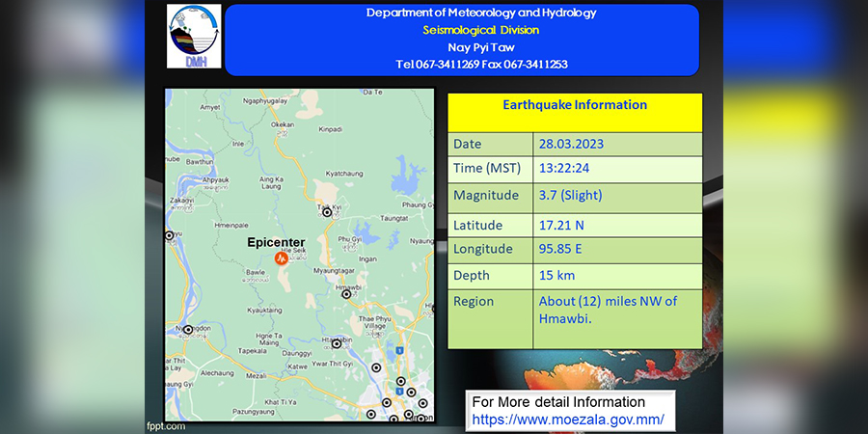Click the Taungtat label on map

(394, 219)
